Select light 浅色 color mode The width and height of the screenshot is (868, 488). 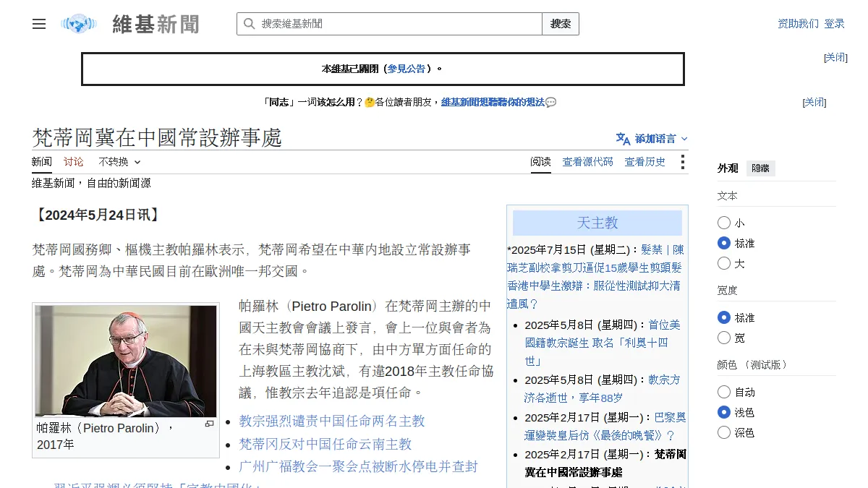[x=724, y=412]
